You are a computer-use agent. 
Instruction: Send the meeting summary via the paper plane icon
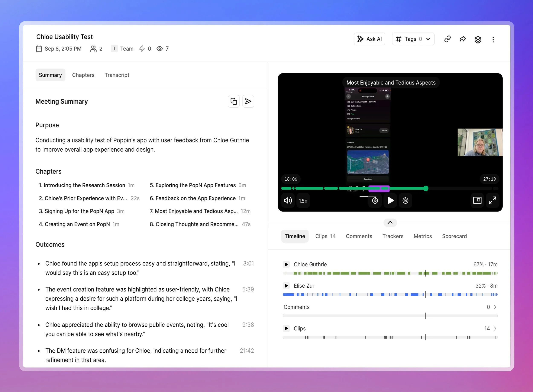[248, 101]
